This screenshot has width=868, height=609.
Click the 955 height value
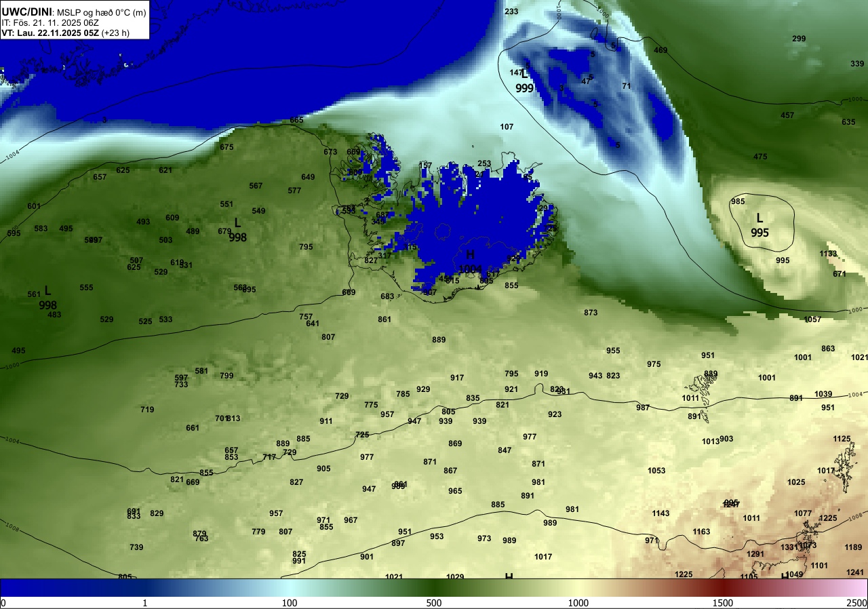[613, 351]
